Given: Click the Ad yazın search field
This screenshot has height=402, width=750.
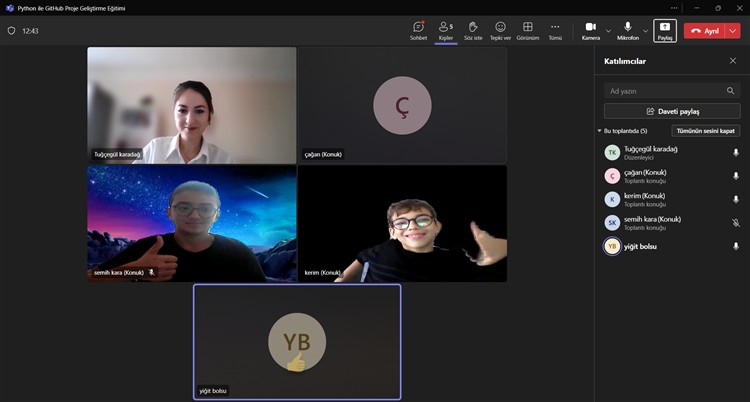Looking at the screenshot, I should pyautogui.click(x=662, y=90).
